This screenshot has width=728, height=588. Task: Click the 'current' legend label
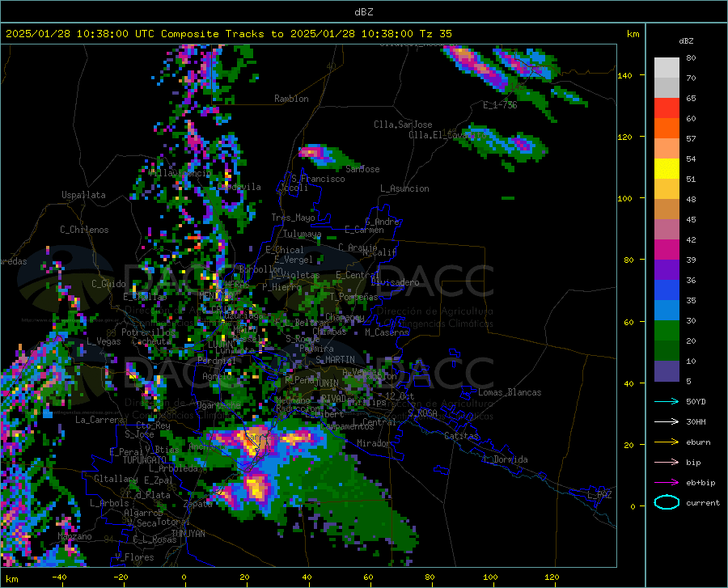(x=703, y=502)
